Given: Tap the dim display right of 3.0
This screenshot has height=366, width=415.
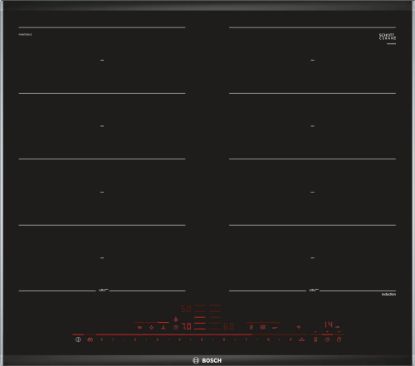Looking at the screenshot, I should [229, 326].
